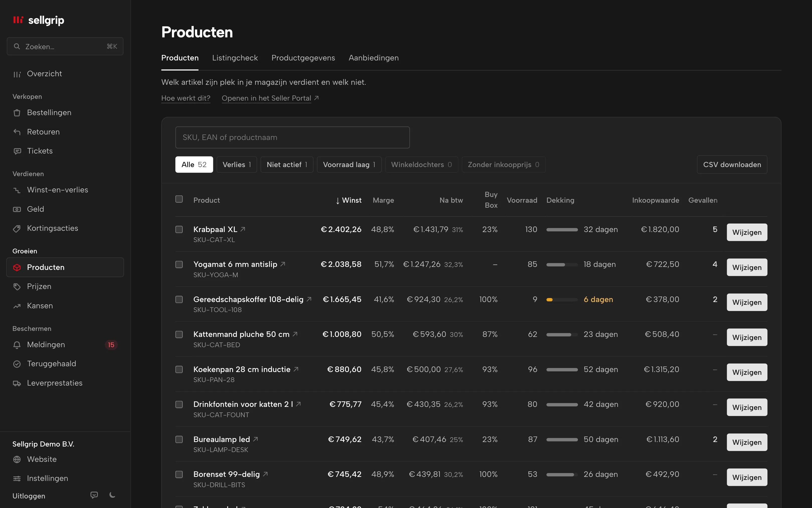Screen dimensions: 812x508
Task: Focus the SKU, EAN of productnaam field
Action: coord(292,137)
